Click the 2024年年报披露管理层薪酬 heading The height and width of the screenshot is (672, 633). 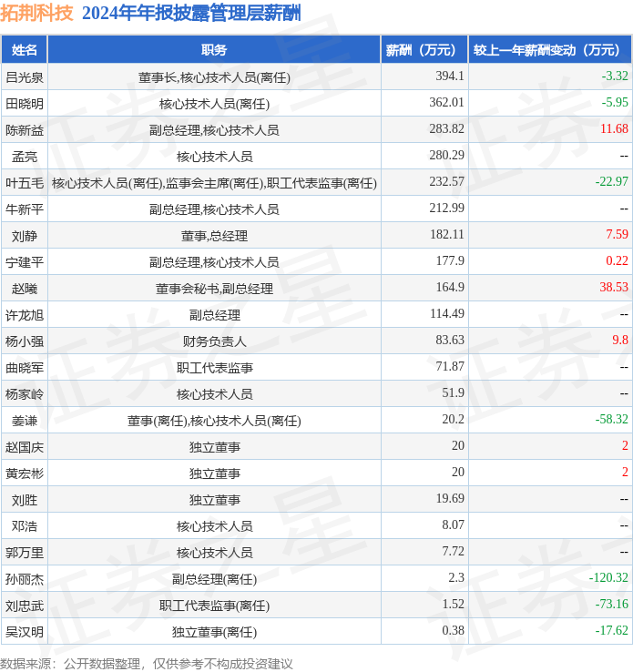[191, 13]
